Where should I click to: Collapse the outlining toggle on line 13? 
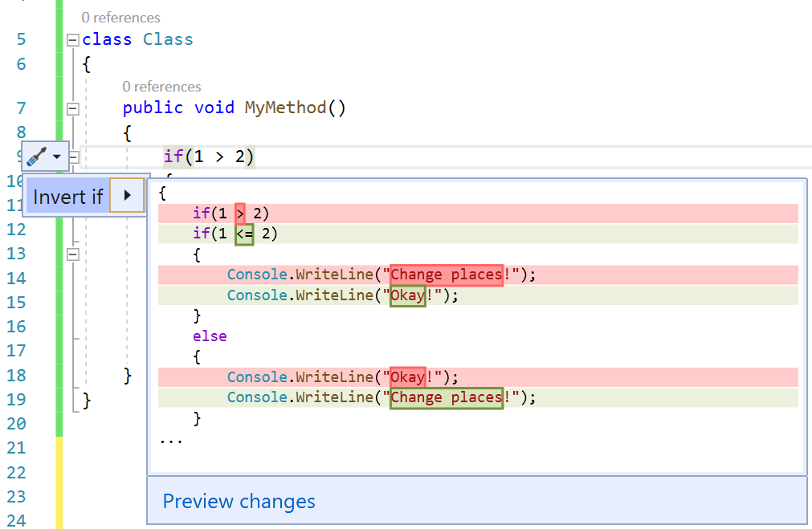(x=73, y=254)
